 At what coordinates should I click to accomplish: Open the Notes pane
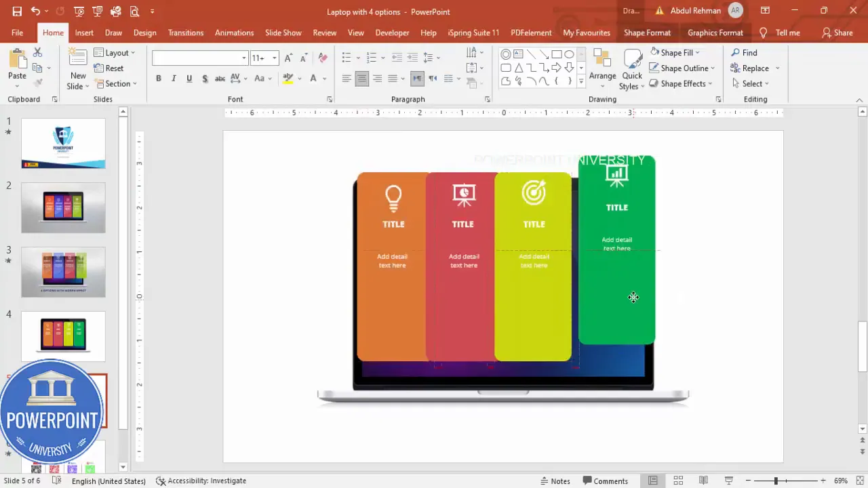pyautogui.click(x=555, y=481)
